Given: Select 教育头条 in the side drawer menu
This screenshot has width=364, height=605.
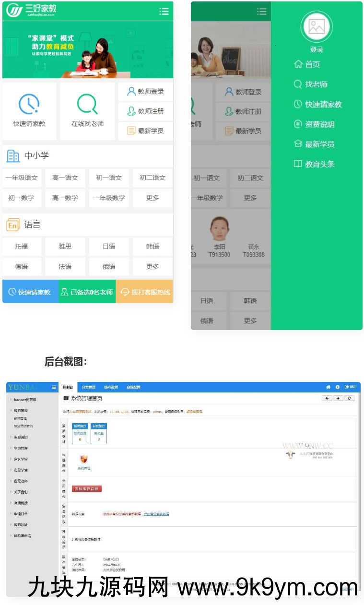Looking at the screenshot, I should [x=319, y=164].
